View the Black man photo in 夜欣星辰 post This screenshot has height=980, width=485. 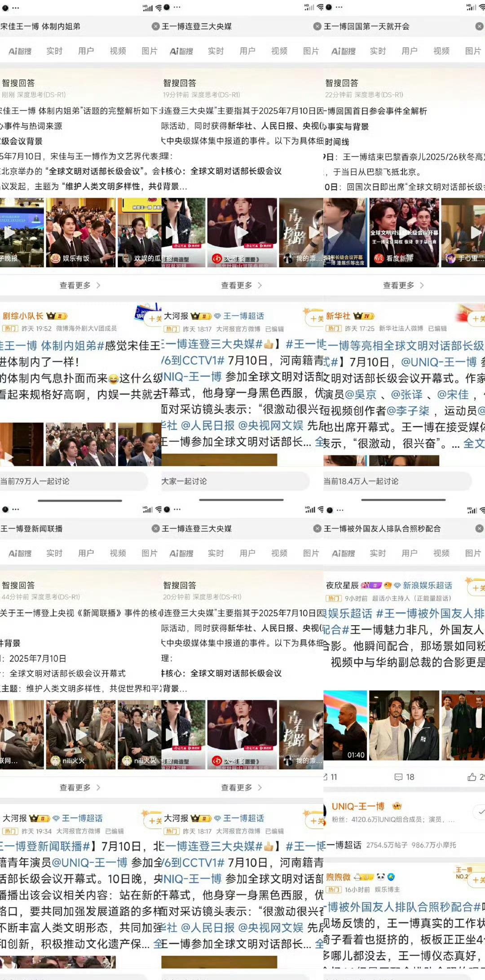click(463, 725)
